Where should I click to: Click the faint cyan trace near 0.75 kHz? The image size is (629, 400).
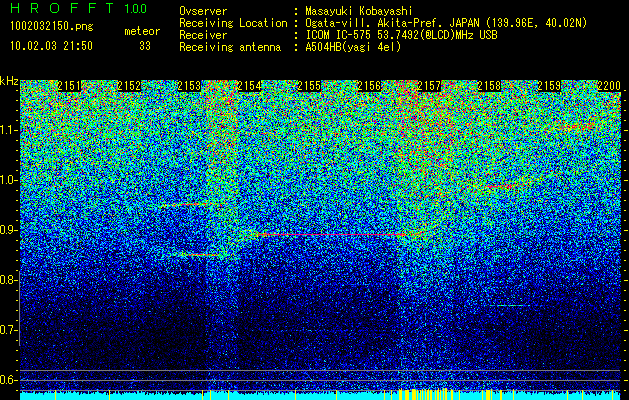pyautogui.click(x=511, y=305)
